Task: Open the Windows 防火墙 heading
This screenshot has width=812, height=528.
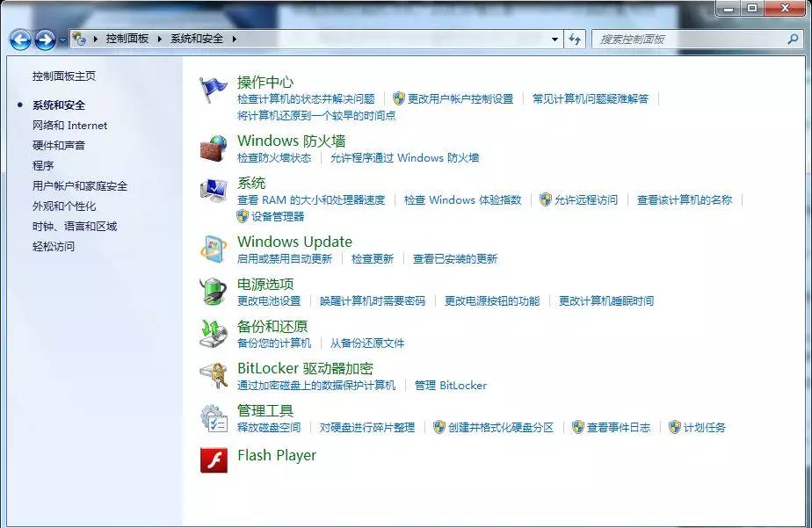Action: tap(292, 141)
